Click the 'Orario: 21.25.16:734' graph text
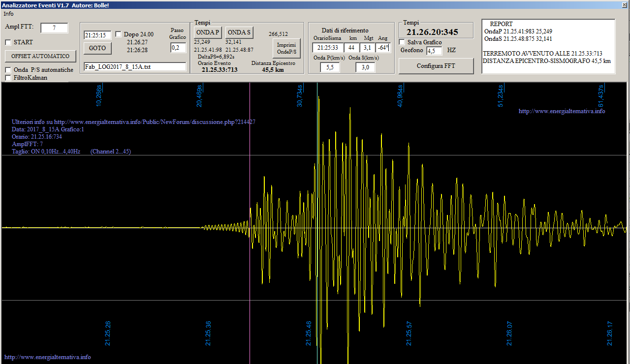 [37, 136]
